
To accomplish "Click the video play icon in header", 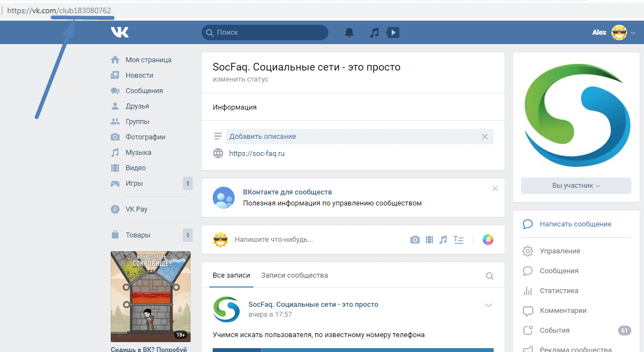I will click(x=393, y=33).
